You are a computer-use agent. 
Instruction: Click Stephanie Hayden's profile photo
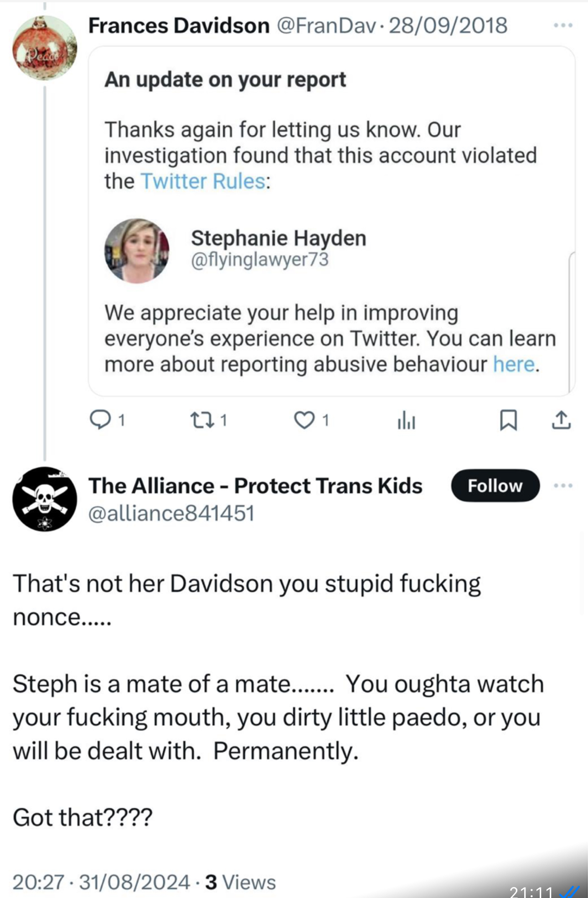click(x=137, y=251)
